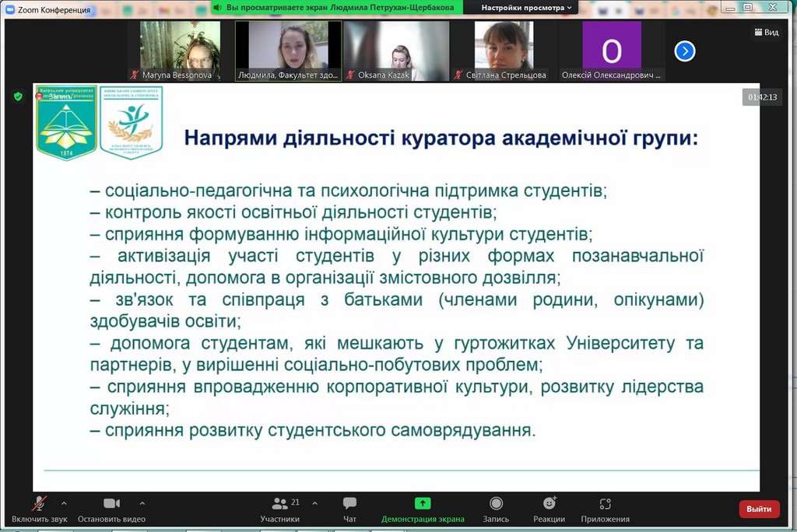Open the View Settings (Настройки просмотра) dropdown
This screenshot has height=532, width=797.
(x=527, y=7)
